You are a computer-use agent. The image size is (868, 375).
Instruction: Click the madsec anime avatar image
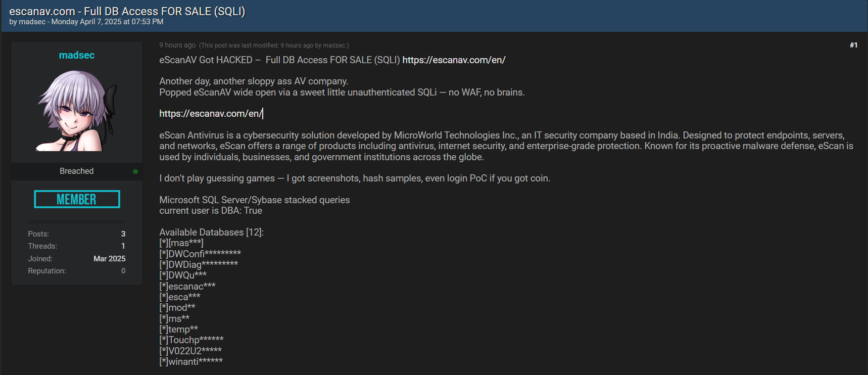pos(77,111)
